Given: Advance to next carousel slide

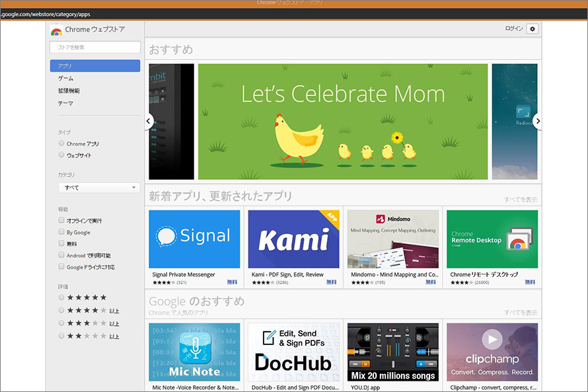Looking at the screenshot, I should coord(537,121).
